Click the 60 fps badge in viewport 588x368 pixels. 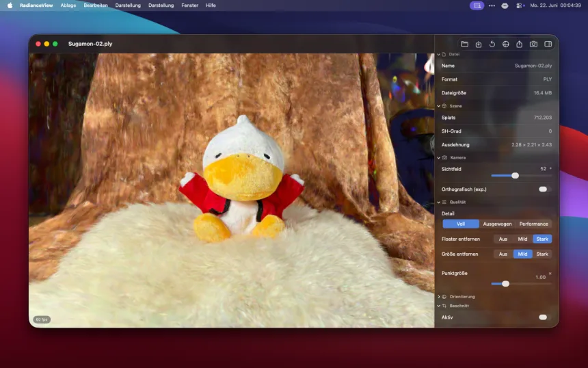[42, 319]
